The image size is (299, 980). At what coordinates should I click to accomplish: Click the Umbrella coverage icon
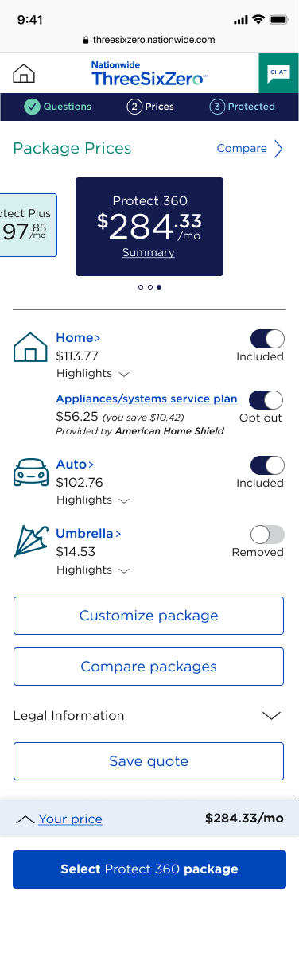click(x=29, y=540)
